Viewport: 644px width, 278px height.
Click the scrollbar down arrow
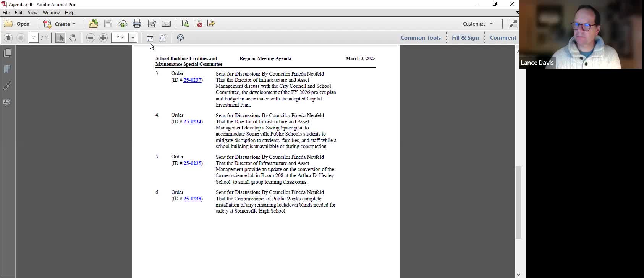point(518,275)
